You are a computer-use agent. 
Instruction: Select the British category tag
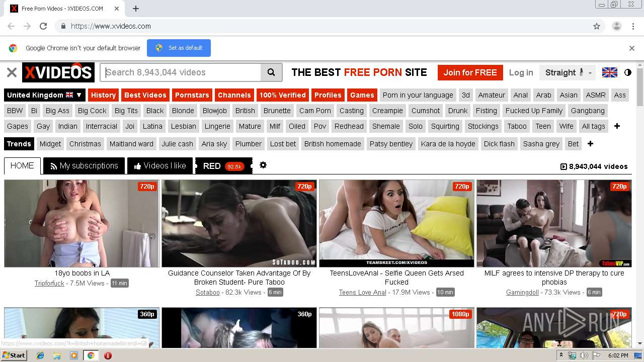pyautogui.click(x=245, y=111)
